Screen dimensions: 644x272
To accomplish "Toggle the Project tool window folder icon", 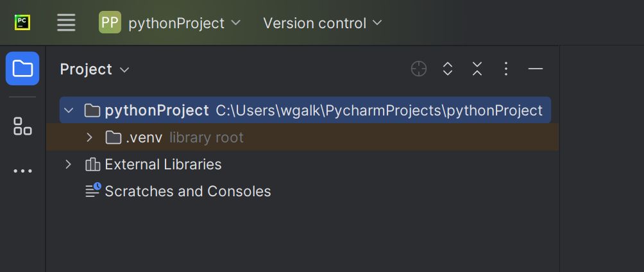I will click(22, 69).
